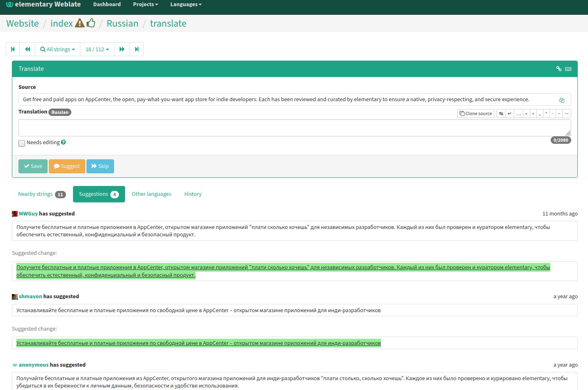This screenshot has width=588, height=390.
Task: Insert the right guillemet » character
Action: pos(533,113)
